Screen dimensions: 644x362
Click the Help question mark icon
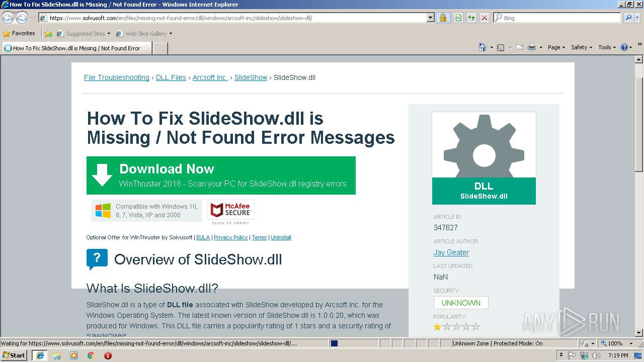[624, 47]
